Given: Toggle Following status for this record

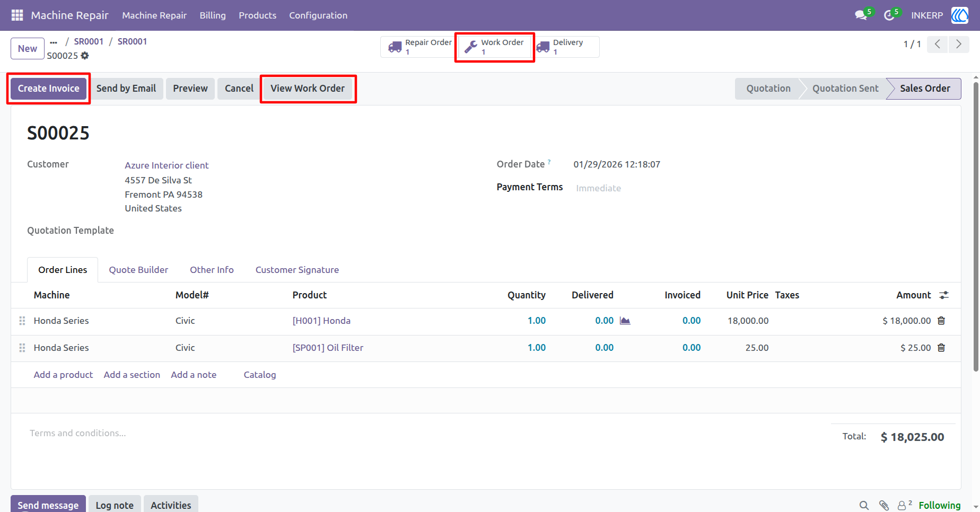Looking at the screenshot, I should 940,505.
